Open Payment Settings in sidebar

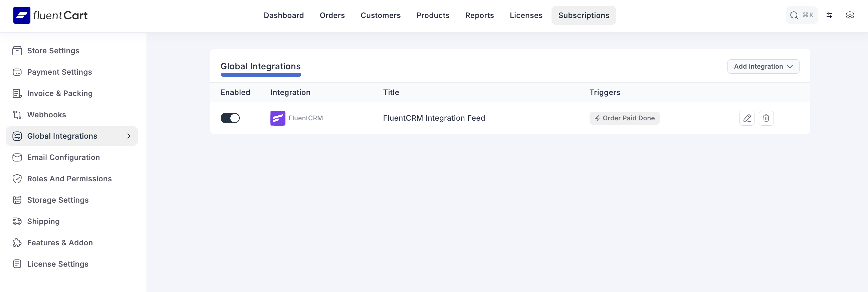(59, 72)
